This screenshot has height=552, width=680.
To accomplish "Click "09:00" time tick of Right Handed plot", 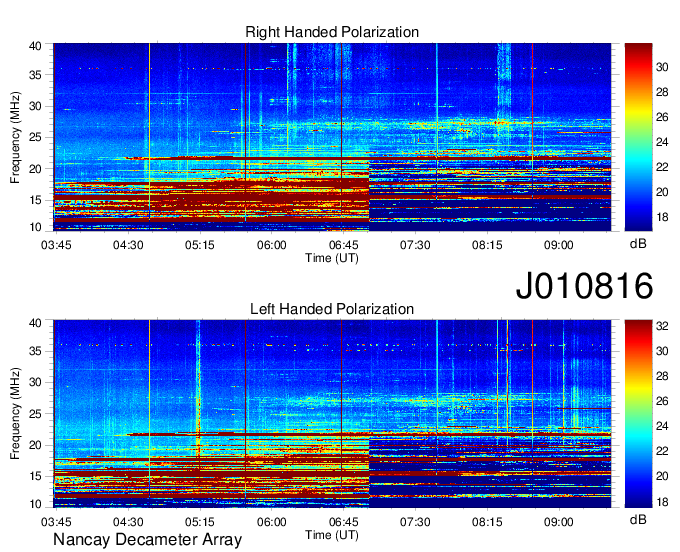I will (x=559, y=245).
